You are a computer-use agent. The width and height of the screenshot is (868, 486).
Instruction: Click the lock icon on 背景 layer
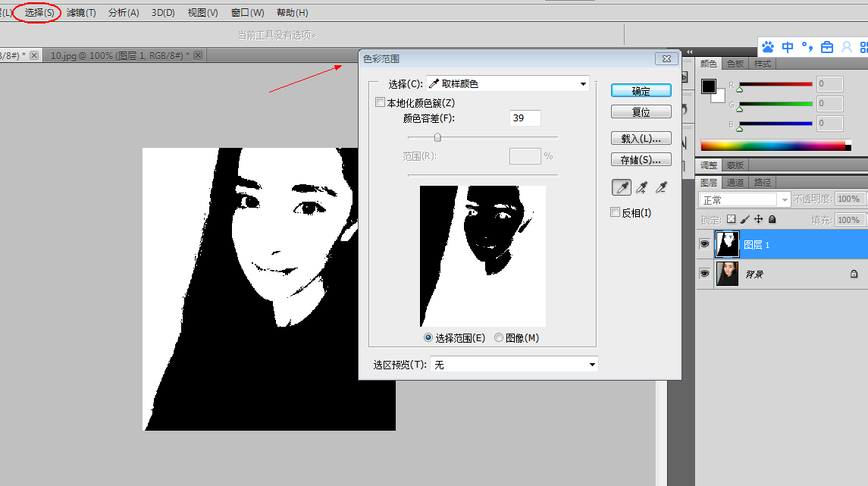[854, 274]
